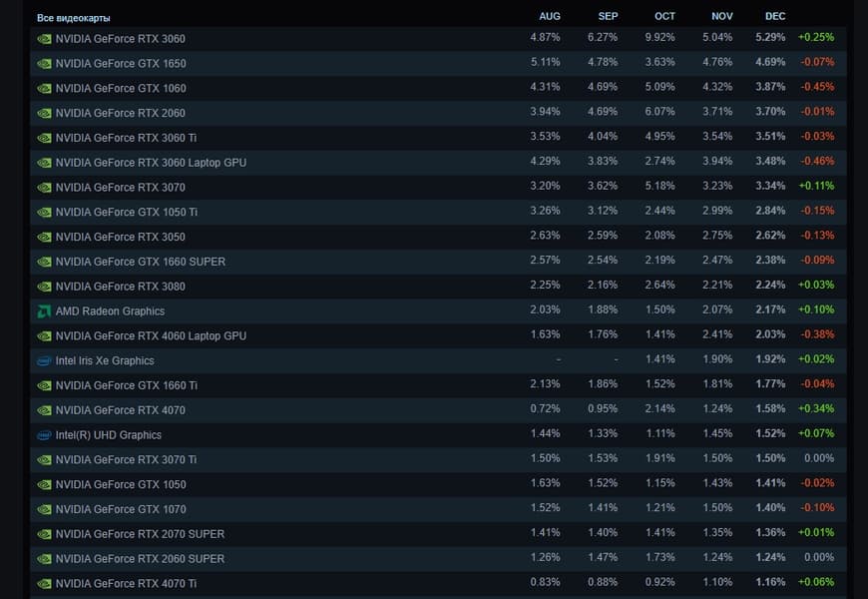Click NVIDIA logo beside GeForce GTX 1650
The image size is (868, 599).
44,64
